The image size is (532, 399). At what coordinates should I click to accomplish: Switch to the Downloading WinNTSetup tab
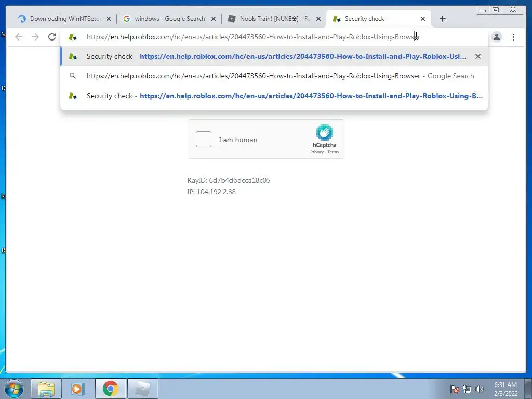(x=65, y=19)
